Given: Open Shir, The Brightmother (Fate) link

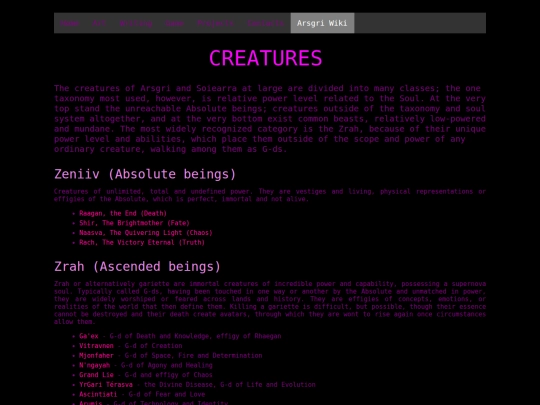Looking at the screenshot, I should click(x=134, y=223).
